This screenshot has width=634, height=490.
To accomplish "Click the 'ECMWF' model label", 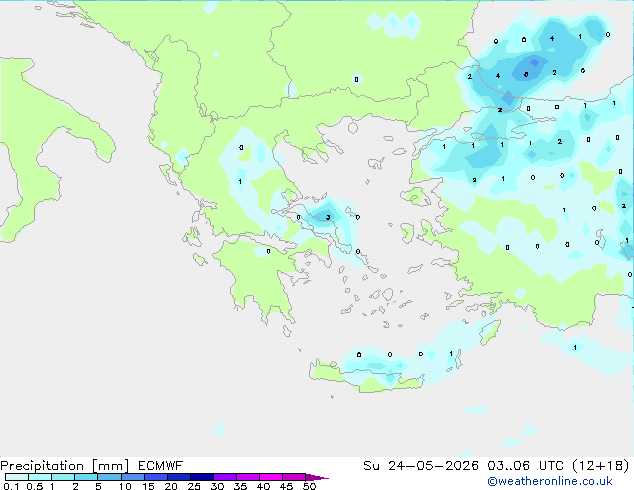I will click(161, 466).
